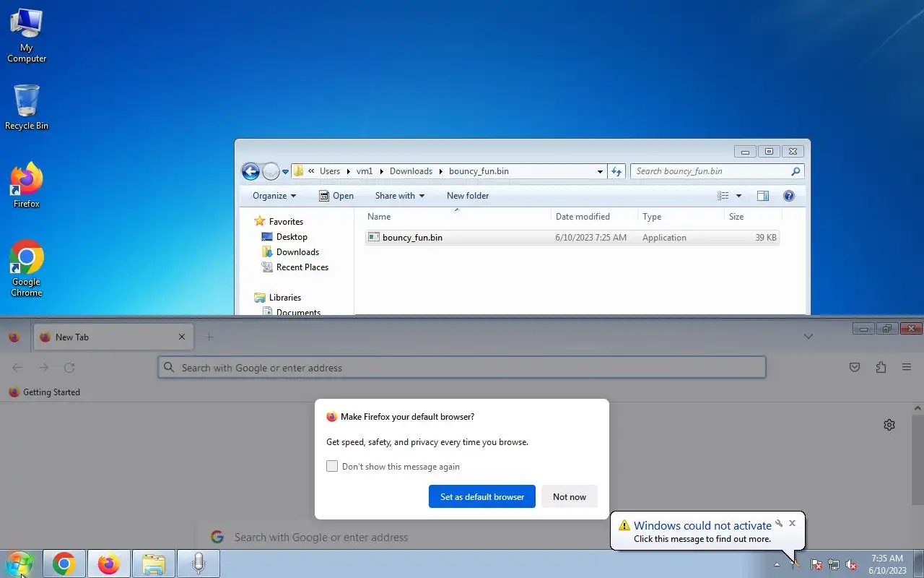Select Downloads in navigation pane
The image size is (924, 578).
click(297, 252)
